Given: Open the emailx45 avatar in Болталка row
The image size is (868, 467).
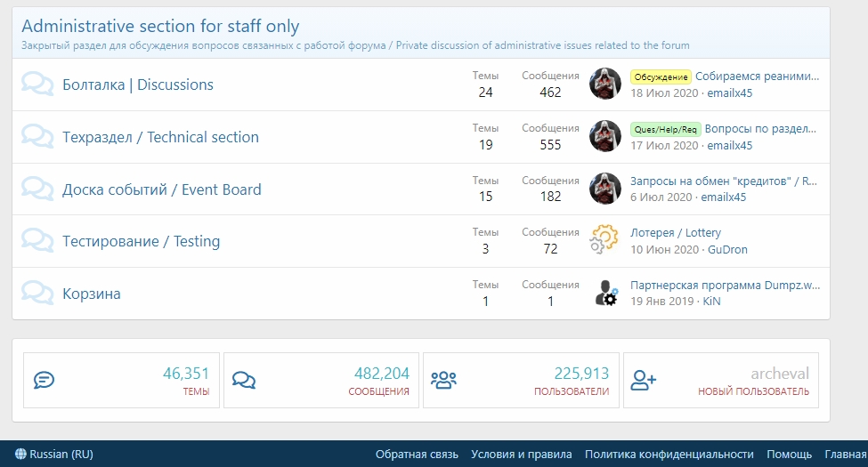Looking at the screenshot, I should pyautogui.click(x=604, y=84).
